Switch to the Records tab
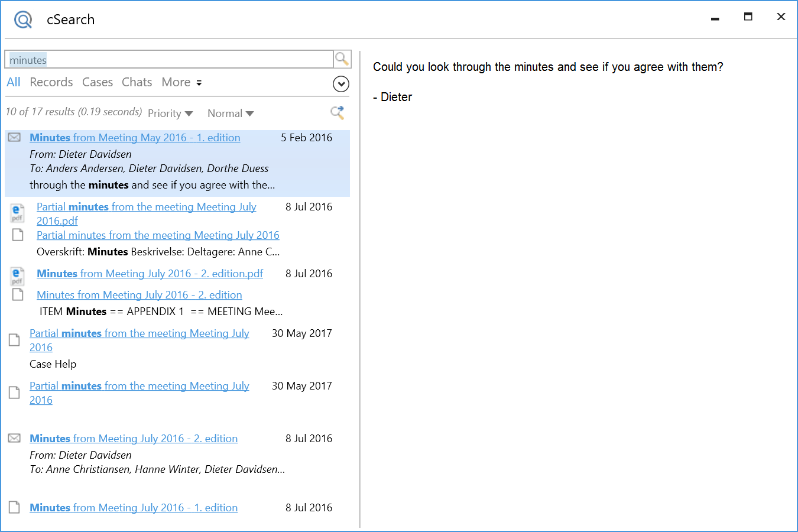The width and height of the screenshot is (798, 532). 51,83
